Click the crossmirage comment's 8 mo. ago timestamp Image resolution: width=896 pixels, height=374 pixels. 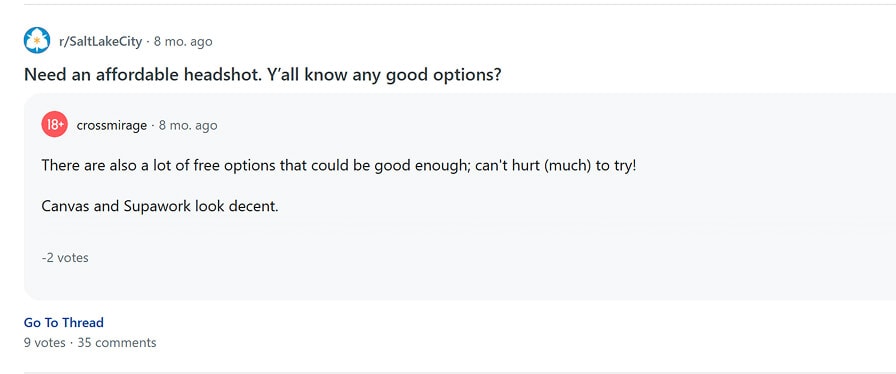click(188, 125)
